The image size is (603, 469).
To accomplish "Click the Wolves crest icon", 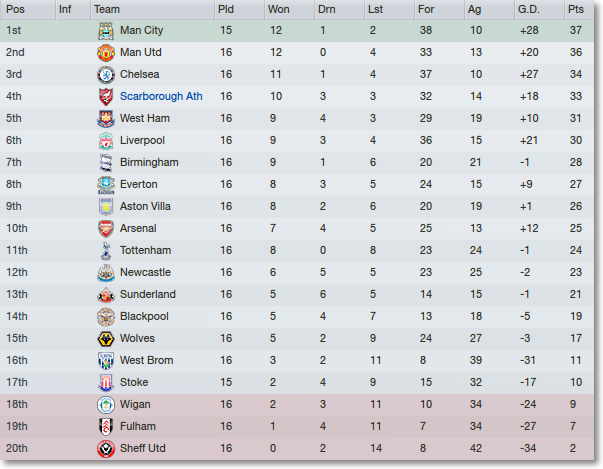I will [x=105, y=338].
